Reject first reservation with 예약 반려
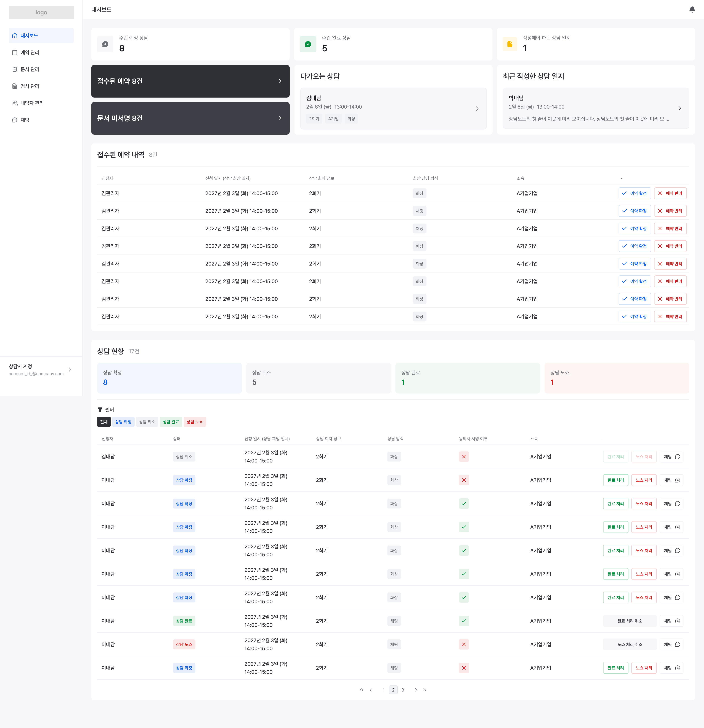Viewport: 704px width, 728px height. click(670, 193)
